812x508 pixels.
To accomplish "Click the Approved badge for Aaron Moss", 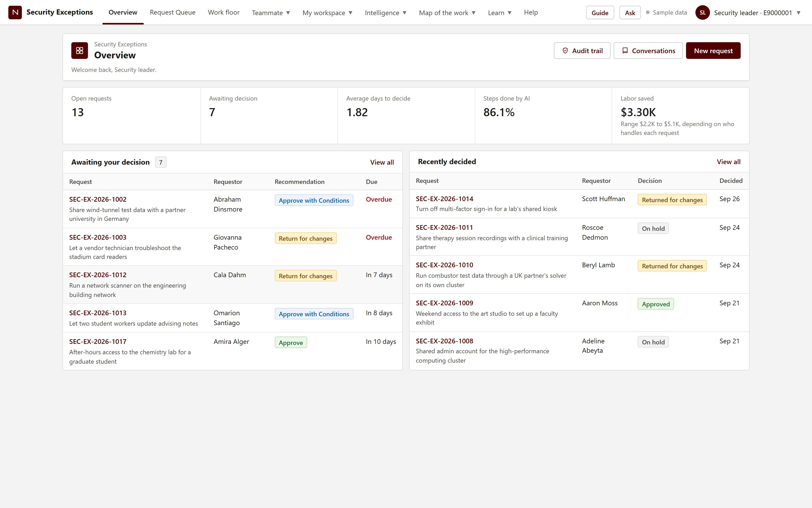I will tap(656, 304).
